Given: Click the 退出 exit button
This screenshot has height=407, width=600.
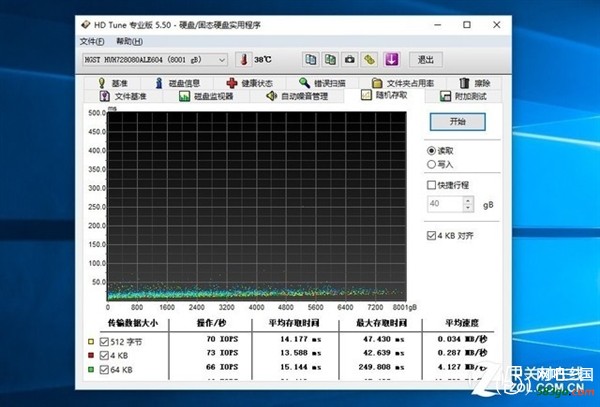Looking at the screenshot, I should [x=426, y=60].
